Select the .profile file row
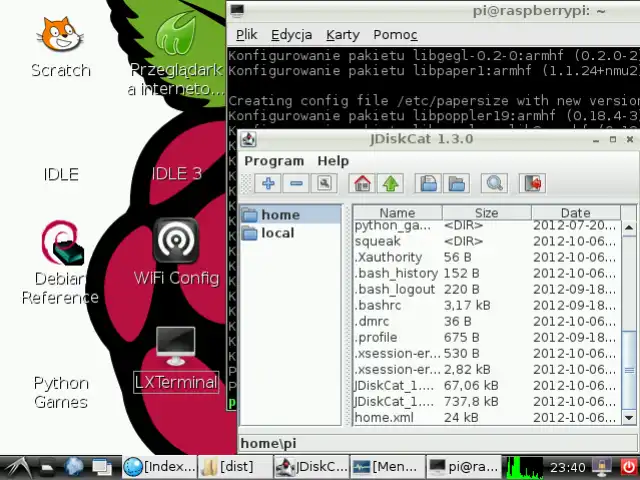 (487, 338)
